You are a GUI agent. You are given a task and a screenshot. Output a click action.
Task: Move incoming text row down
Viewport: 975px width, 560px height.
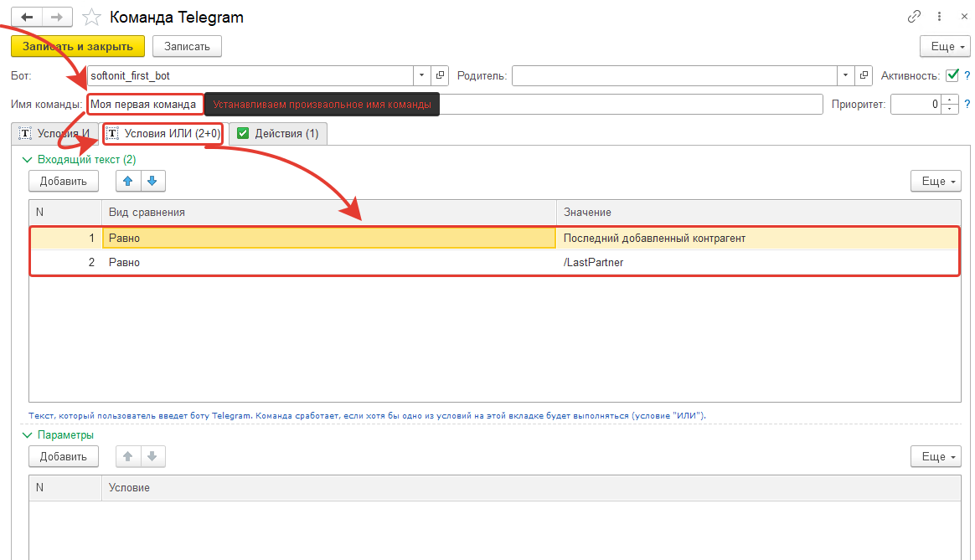153,180
